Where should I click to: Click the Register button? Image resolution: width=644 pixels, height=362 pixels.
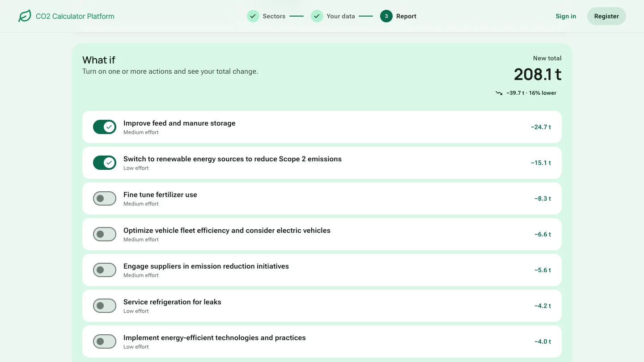pos(606,16)
